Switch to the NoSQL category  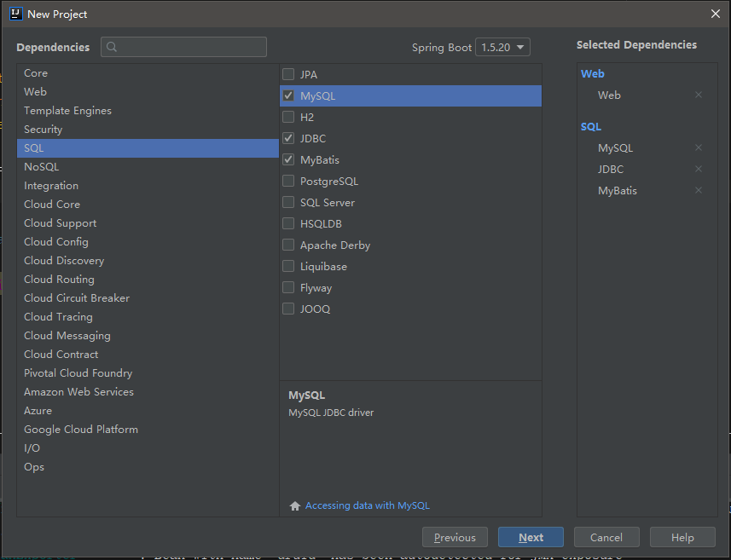pos(148,167)
